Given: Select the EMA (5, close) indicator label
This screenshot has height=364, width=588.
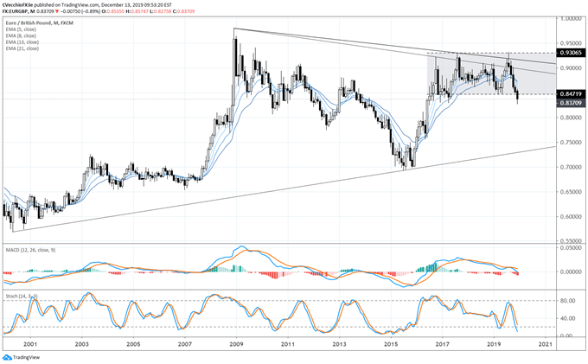Looking at the screenshot, I should coord(21,29).
